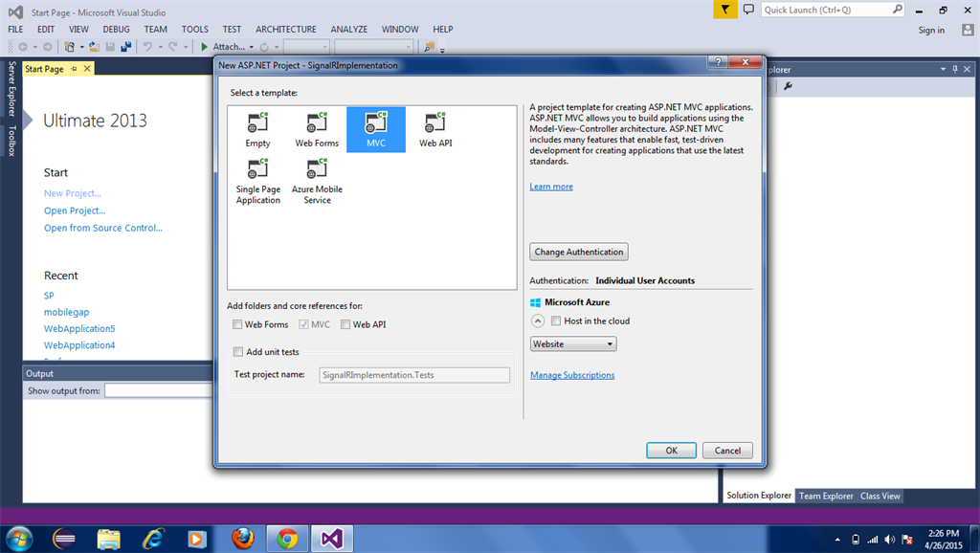Open the Toolbox side tab
The image size is (980, 553).
pyautogui.click(x=11, y=140)
